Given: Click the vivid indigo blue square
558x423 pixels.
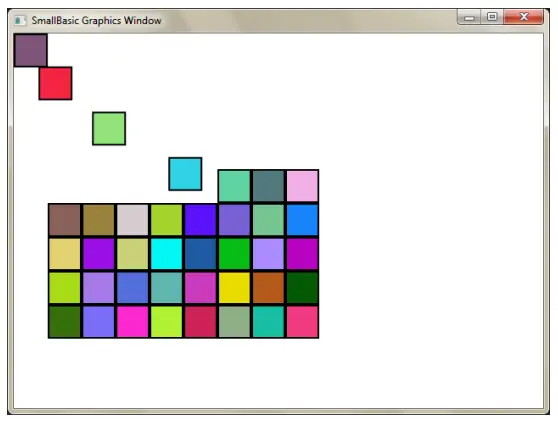Looking at the screenshot, I should (x=200, y=220).
